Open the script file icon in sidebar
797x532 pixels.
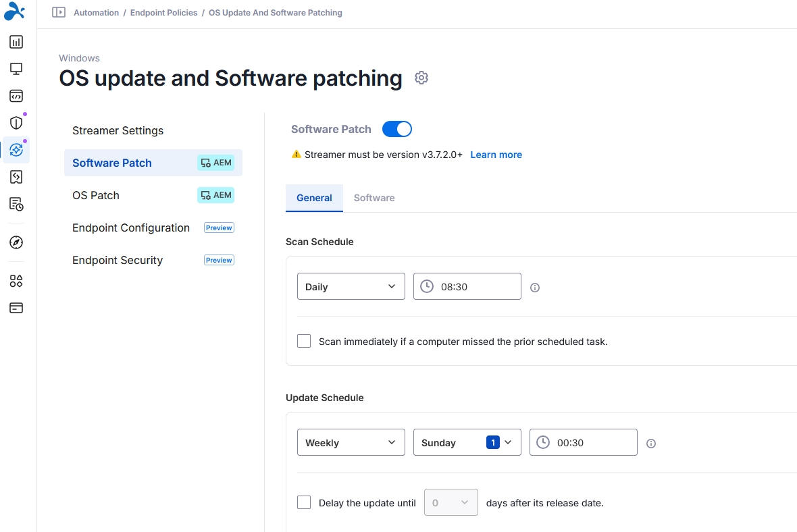pos(16,177)
